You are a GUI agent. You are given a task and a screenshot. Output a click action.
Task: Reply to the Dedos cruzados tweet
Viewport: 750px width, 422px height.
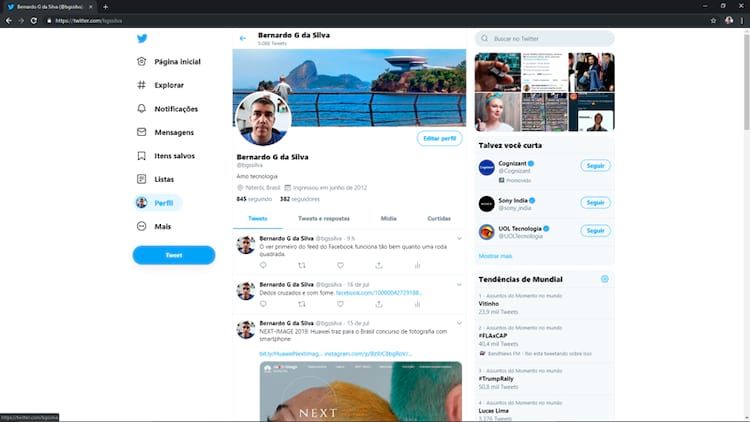pos(263,304)
